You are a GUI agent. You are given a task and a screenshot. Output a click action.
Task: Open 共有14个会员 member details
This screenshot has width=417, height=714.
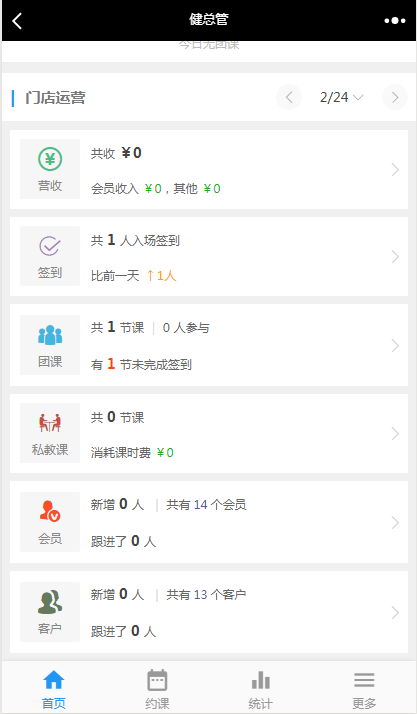(x=206, y=505)
